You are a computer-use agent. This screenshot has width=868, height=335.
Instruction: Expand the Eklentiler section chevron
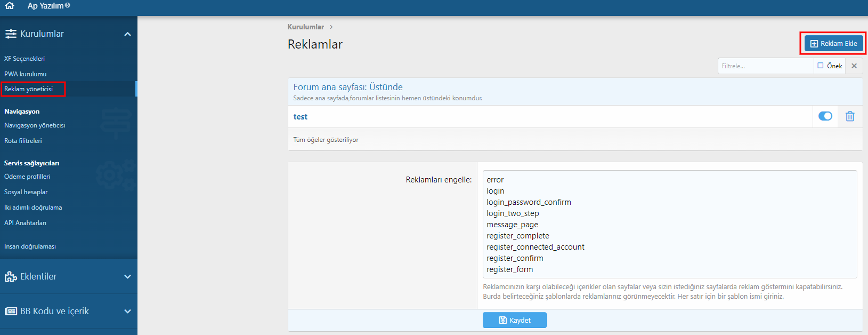pyautogui.click(x=127, y=276)
